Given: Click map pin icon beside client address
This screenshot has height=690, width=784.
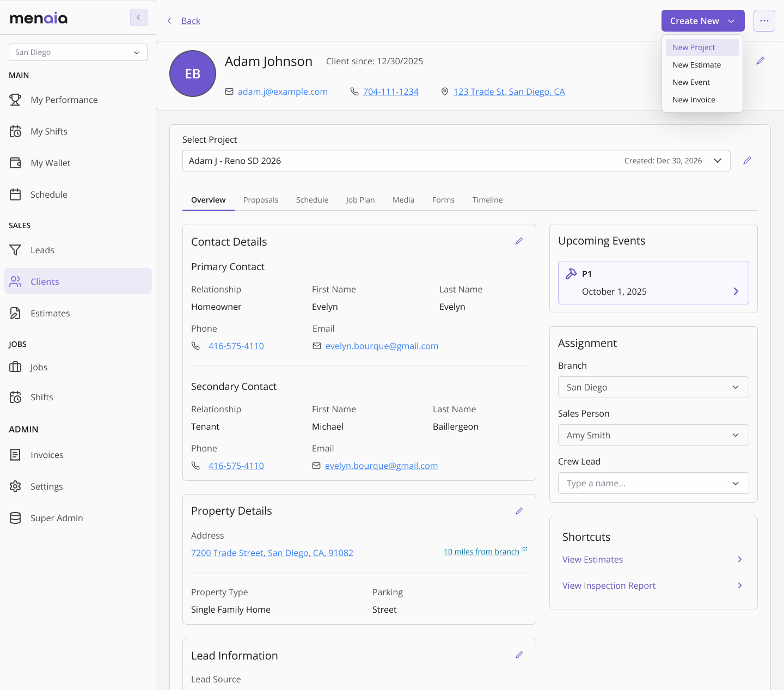Looking at the screenshot, I should 445,91.
